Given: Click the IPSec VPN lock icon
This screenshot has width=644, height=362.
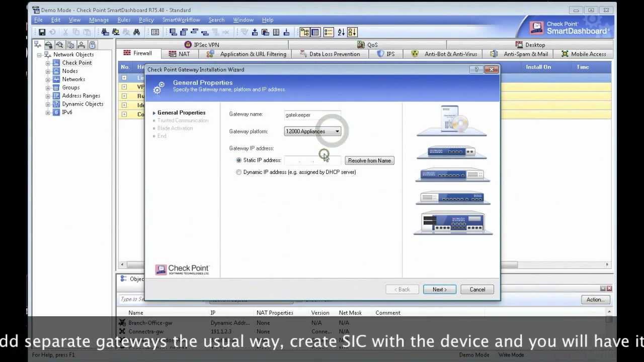Looking at the screenshot, I should click(188, 45).
